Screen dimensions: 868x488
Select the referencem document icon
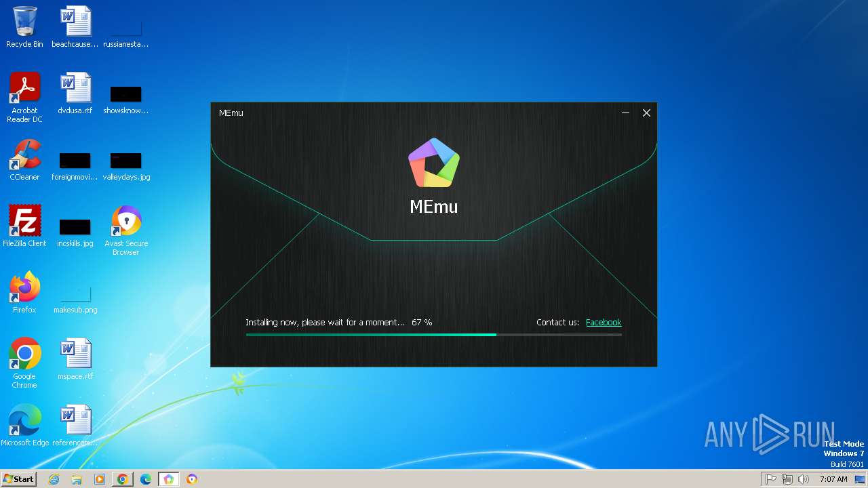coord(75,426)
